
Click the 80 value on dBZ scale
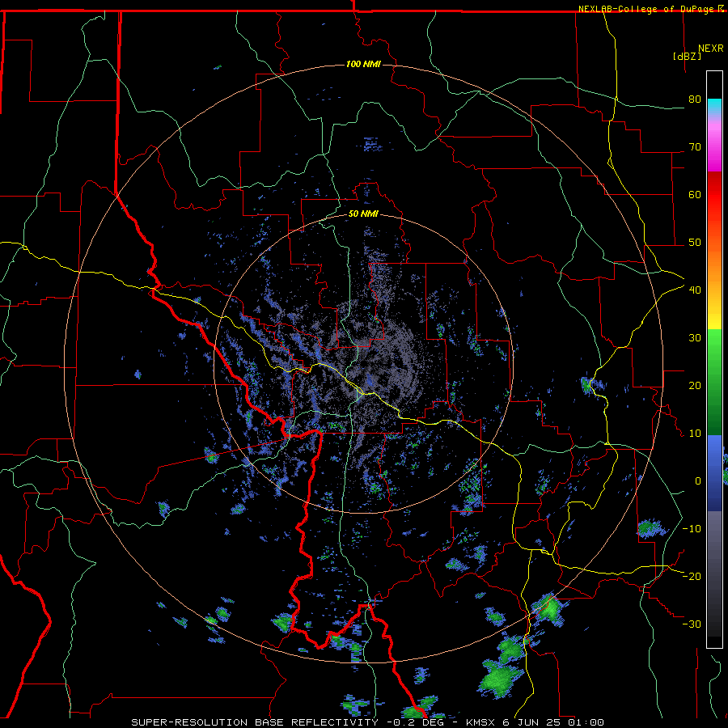(695, 99)
